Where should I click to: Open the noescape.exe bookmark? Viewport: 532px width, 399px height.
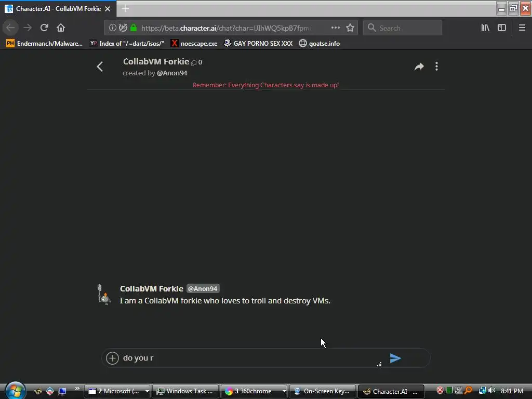[194, 44]
